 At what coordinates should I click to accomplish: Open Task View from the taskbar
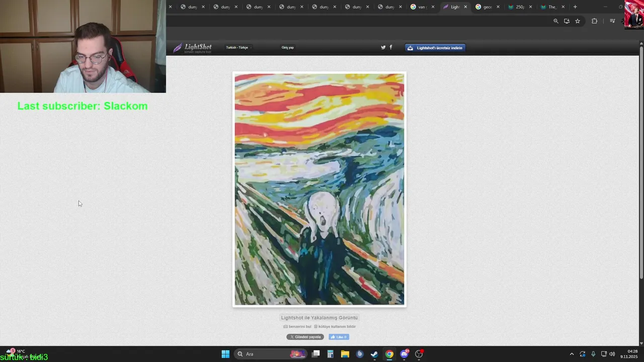coord(316,354)
